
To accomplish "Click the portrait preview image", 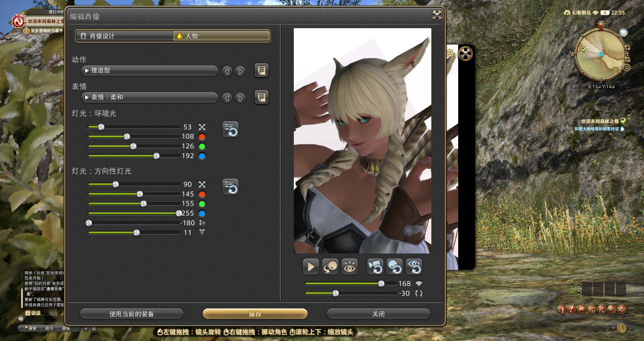I will pyautogui.click(x=363, y=141).
